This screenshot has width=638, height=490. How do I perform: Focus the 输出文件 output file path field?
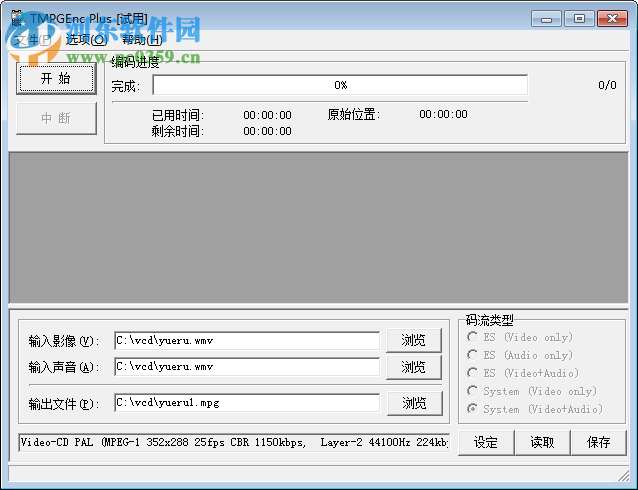click(x=247, y=402)
